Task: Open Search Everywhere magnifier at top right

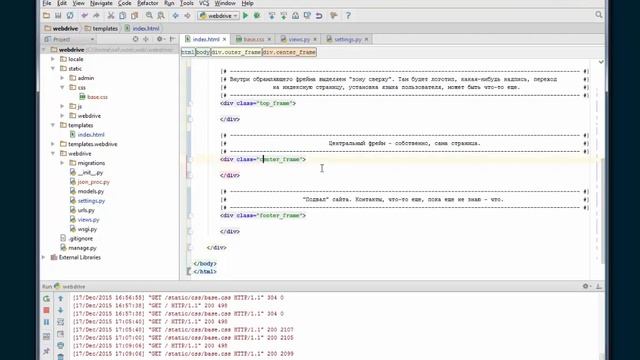Action: tap(598, 15)
